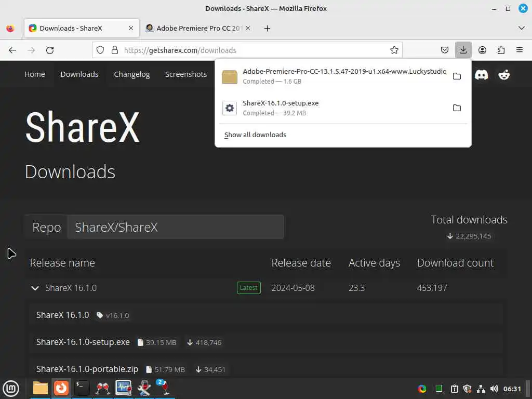This screenshot has height=399, width=532.
Task: Open the file manager from taskbar
Action: pos(41,388)
